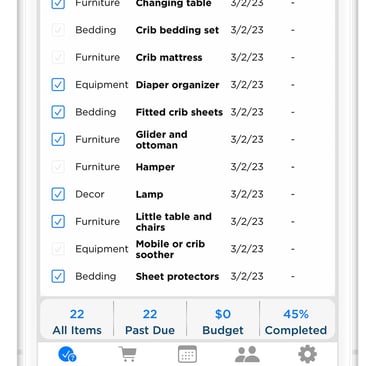Check the Crib mattress checkbox

tap(58, 57)
